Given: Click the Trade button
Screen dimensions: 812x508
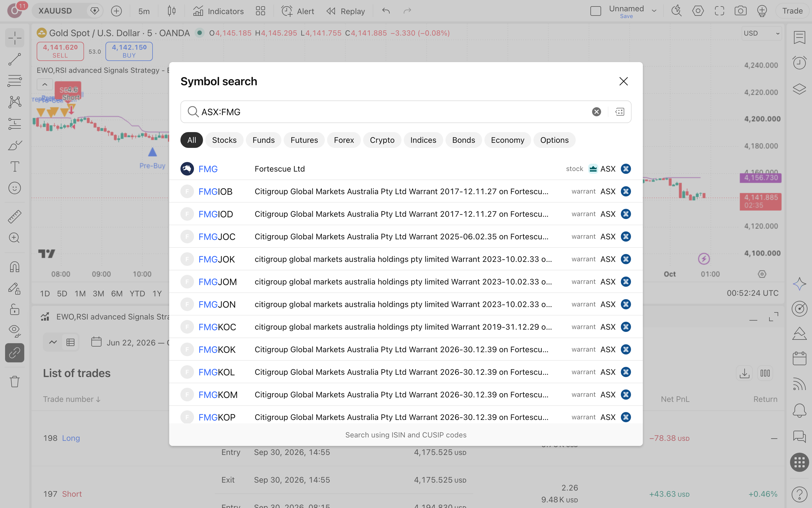Looking at the screenshot, I should click(792, 11).
